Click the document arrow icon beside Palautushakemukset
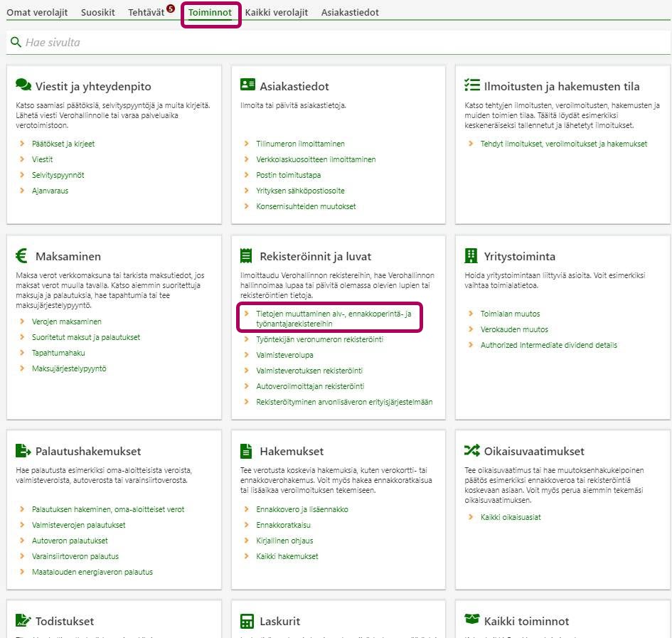 [23, 450]
